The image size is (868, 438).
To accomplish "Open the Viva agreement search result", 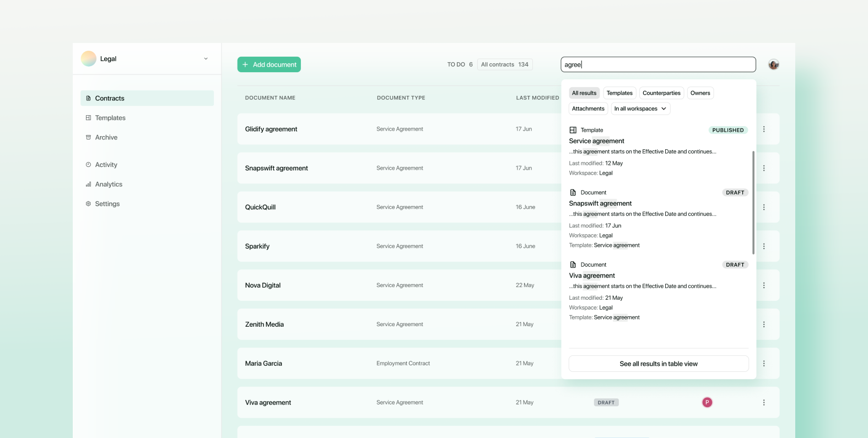I will coord(592,275).
